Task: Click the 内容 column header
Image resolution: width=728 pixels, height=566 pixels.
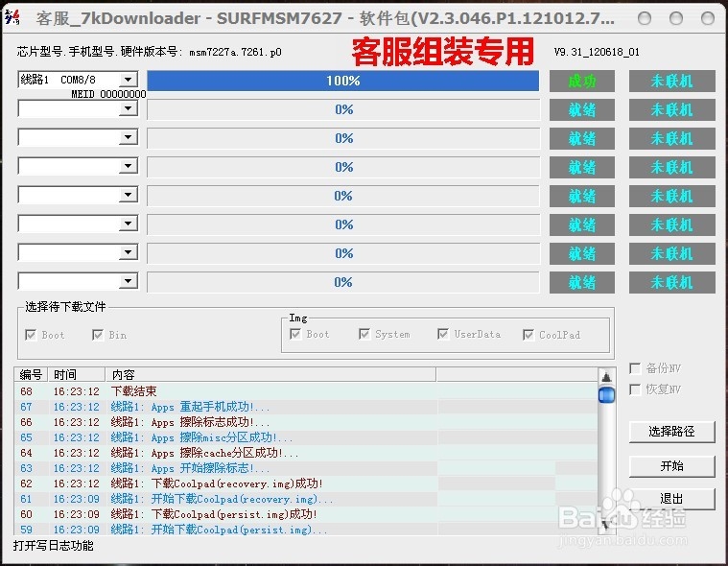Action: pos(270,374)
